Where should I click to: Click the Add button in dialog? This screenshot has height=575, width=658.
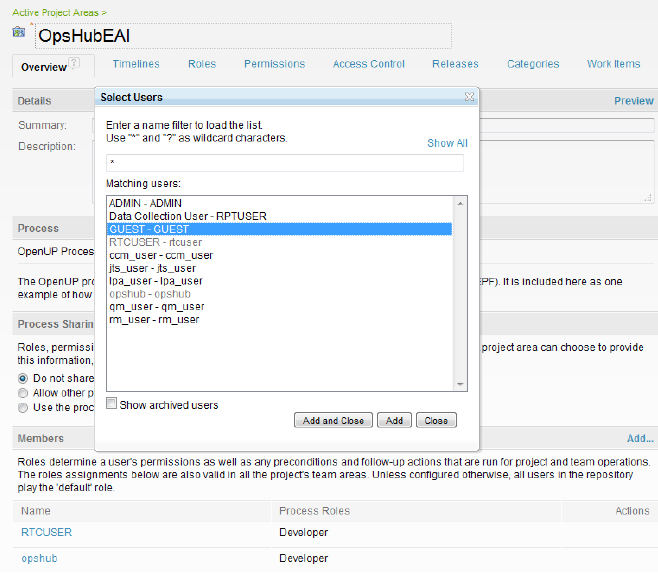point(394,421)
